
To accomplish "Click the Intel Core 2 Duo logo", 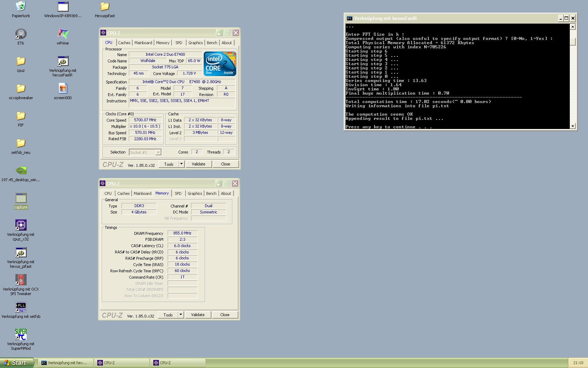I will (220, 63).
